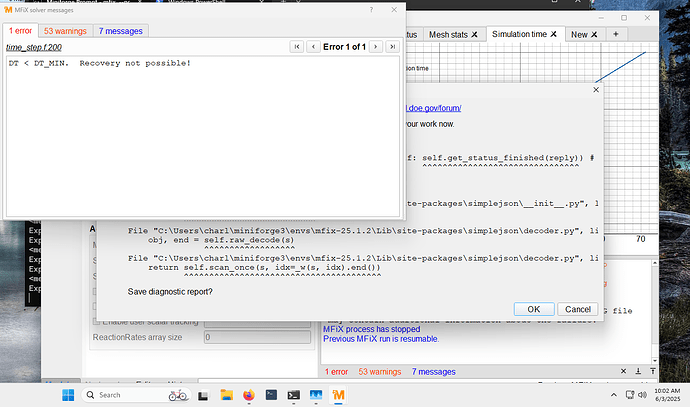Clear the console messages with X icon
Screen dimensions: 690x407
coord(623,371)
